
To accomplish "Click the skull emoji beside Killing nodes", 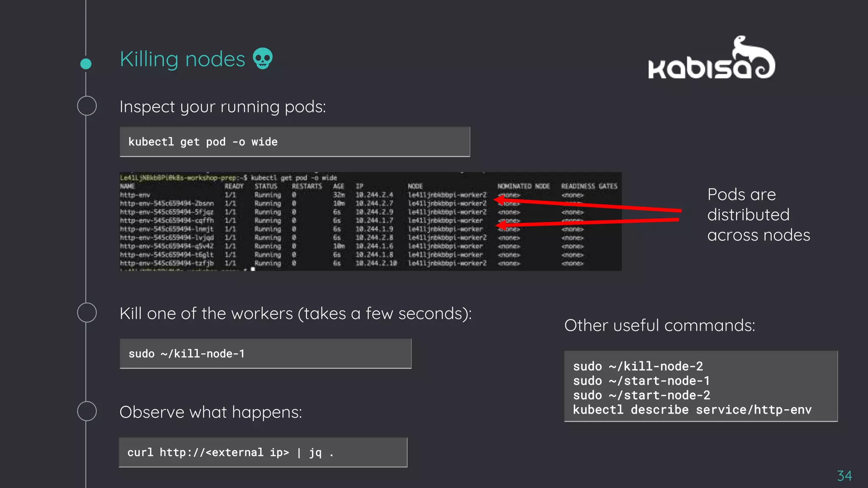I will point(263,58).
